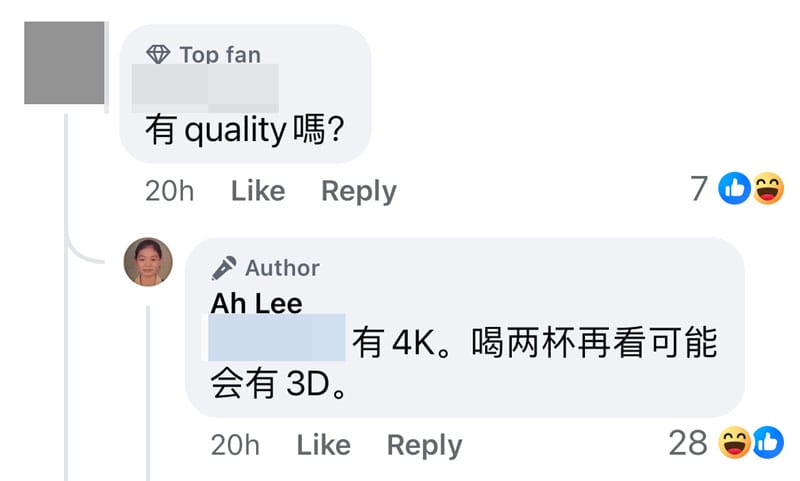Click the blurred commenter name under Top fan
The height and width of the screenshot is (481, 800).
[x=205, y=88]
